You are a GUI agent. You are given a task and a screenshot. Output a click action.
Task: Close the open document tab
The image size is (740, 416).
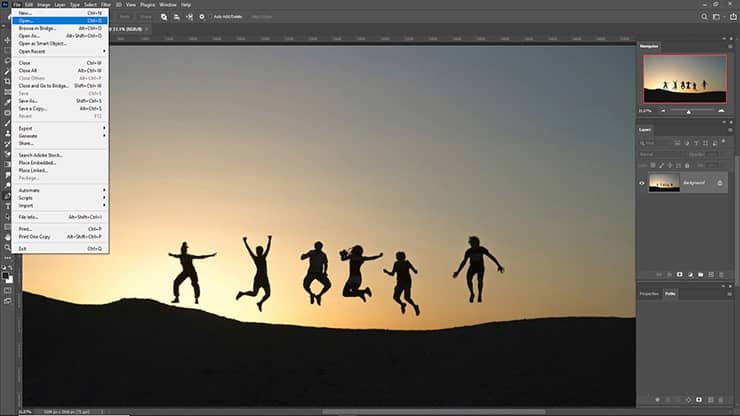[x=147, y=29]
